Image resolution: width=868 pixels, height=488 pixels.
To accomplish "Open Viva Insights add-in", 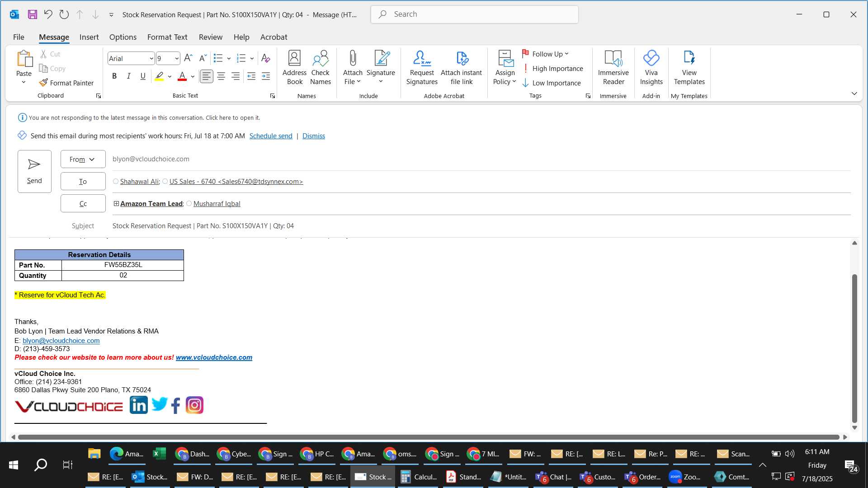I will coord(651,67).
